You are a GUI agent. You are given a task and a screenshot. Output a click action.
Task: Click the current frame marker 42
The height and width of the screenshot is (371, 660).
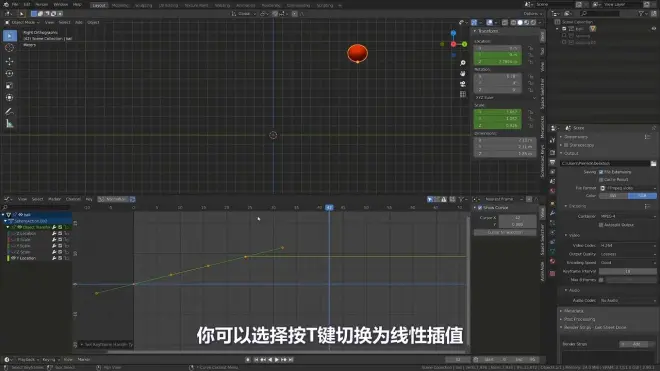329,208
